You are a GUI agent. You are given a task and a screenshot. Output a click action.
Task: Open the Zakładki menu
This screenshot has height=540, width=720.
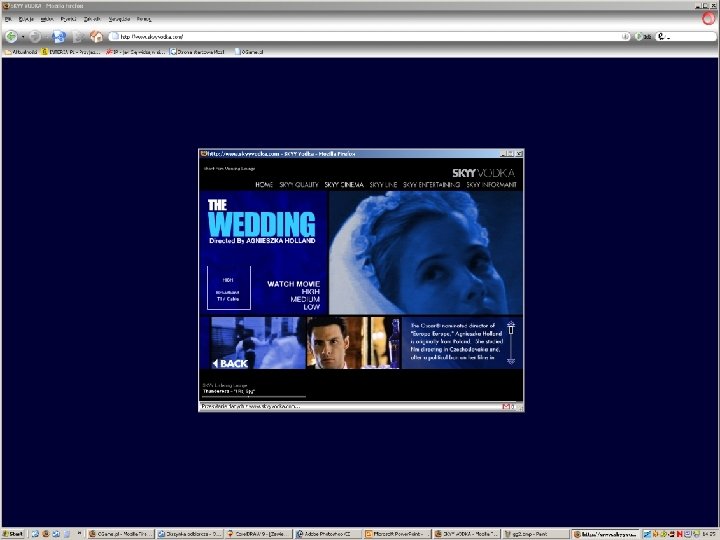click(x=91, y=19)
